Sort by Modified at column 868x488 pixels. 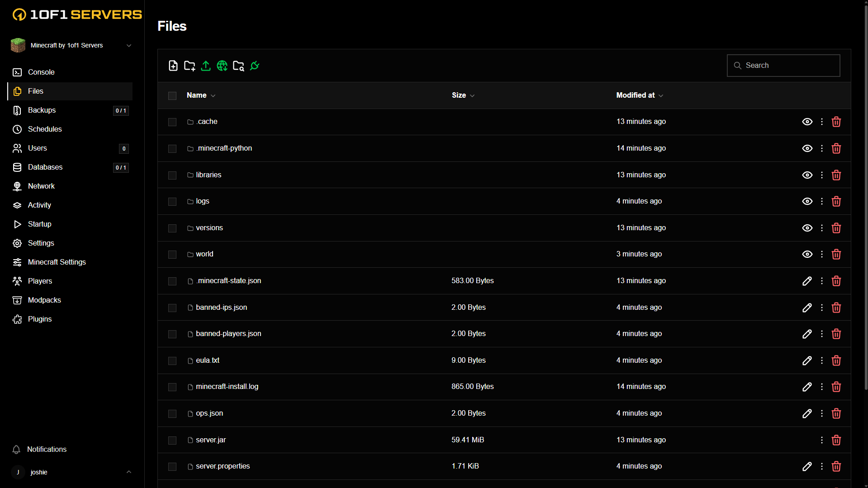tap(640, 95)
